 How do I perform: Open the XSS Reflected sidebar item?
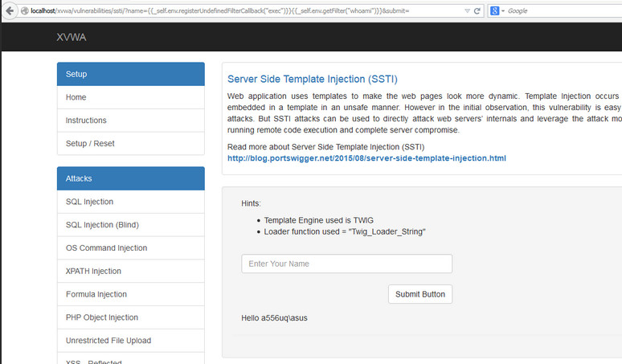coord(131,358)
